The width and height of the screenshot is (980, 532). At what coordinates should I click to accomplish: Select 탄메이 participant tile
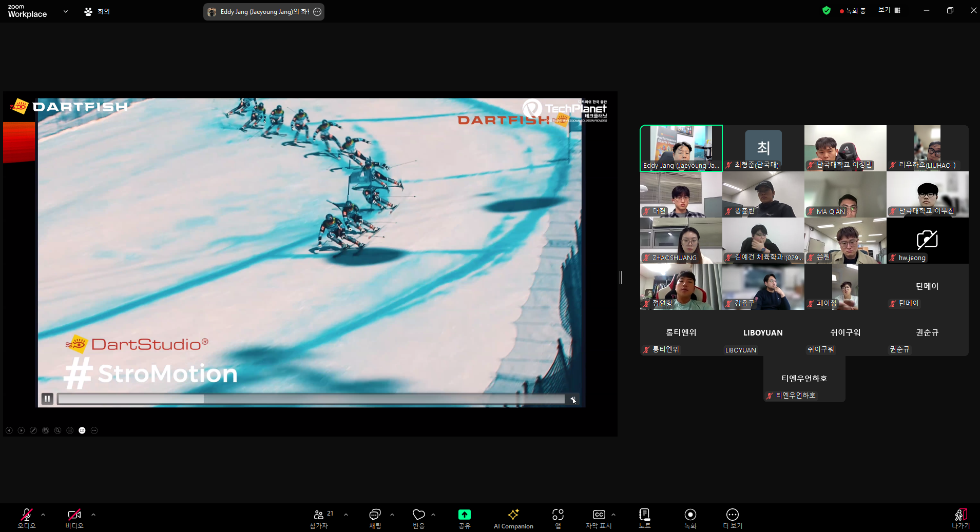click(x=928, y=287)
